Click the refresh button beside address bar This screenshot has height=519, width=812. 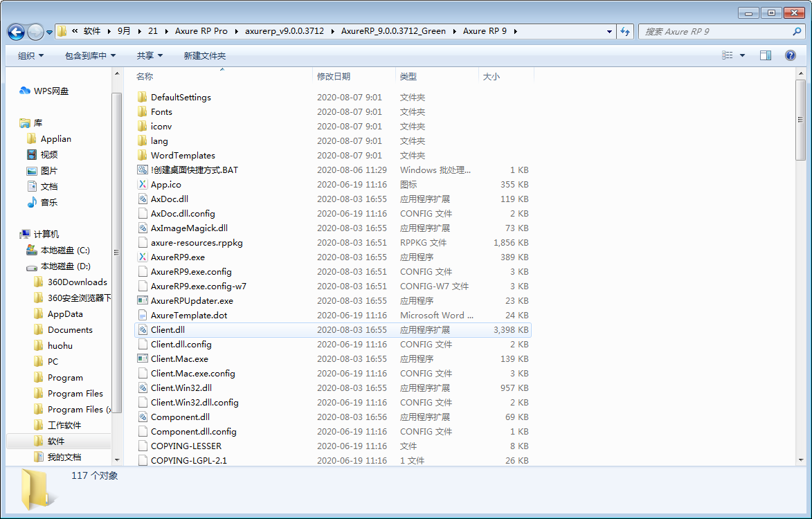coord(626,32)
